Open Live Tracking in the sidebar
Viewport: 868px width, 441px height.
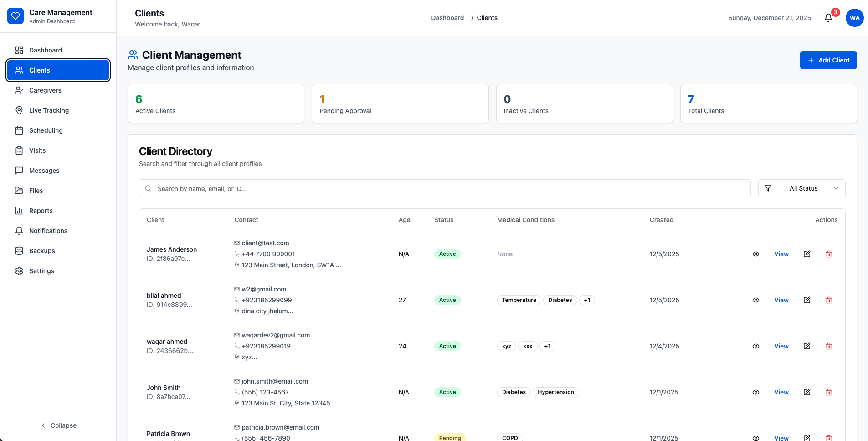(x=49, y=110)
